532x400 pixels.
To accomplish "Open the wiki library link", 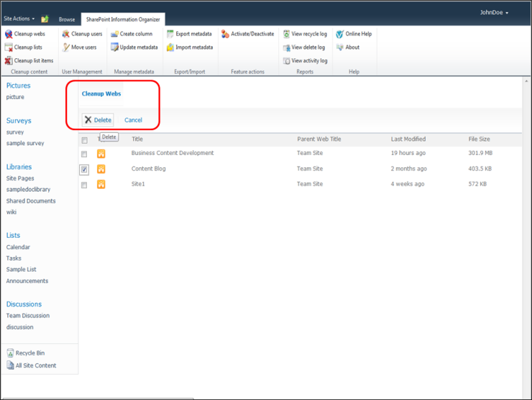I will (x=12, y=212).
